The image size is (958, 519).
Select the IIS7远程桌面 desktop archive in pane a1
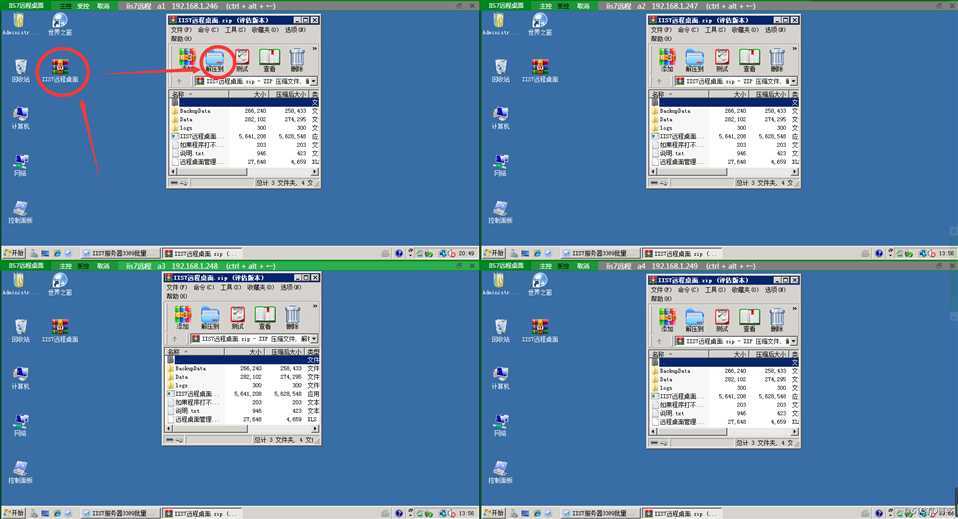pos(60,71)
